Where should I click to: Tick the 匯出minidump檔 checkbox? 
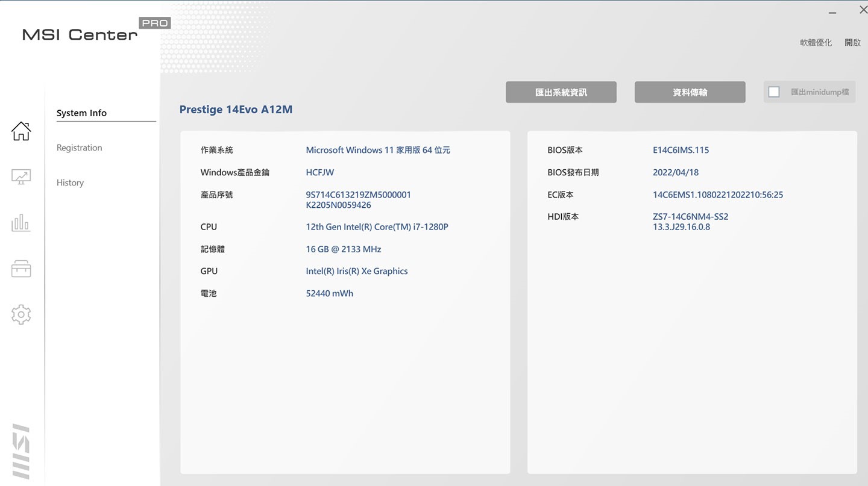pyautogui.click(x=774, y=92)
